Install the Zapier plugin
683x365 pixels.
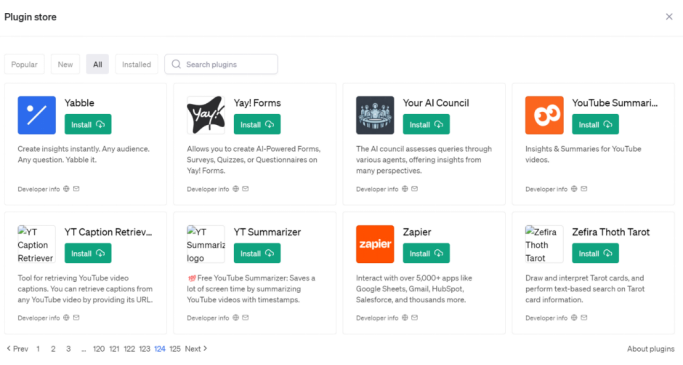pos(426,253)
